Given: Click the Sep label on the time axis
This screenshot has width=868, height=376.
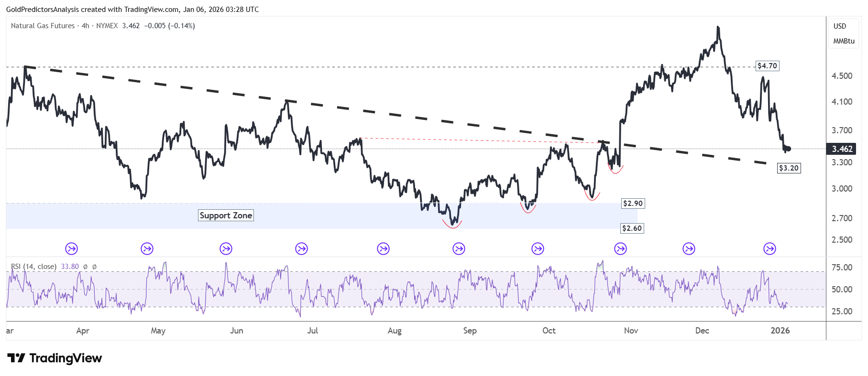Looking at the screenshot, I should (470, 331).
